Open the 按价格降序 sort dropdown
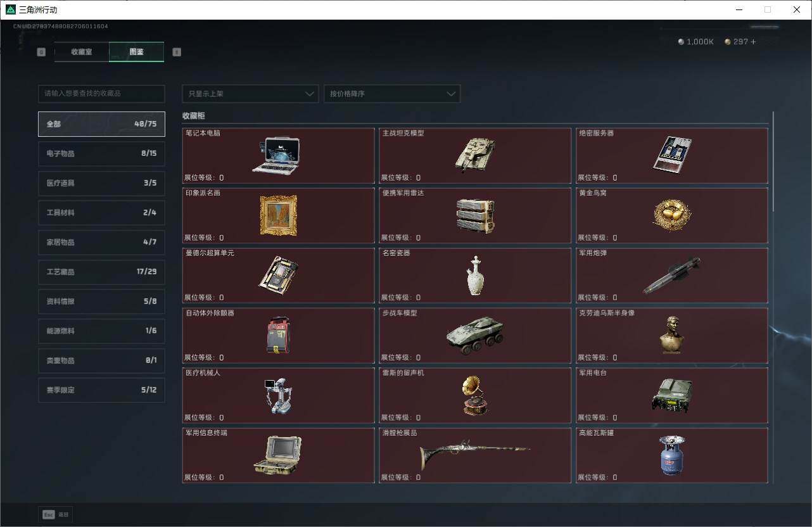 [392, 94]
